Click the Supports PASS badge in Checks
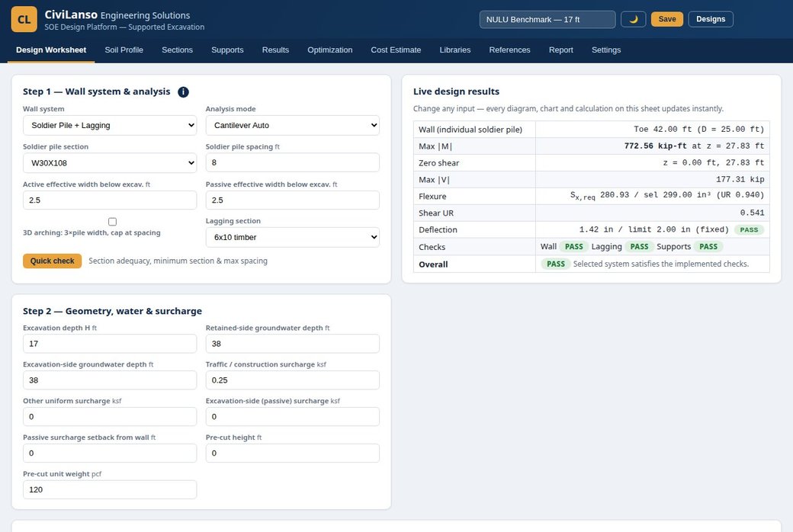Viewport: 793px width, 532px height. coord(708,247)
